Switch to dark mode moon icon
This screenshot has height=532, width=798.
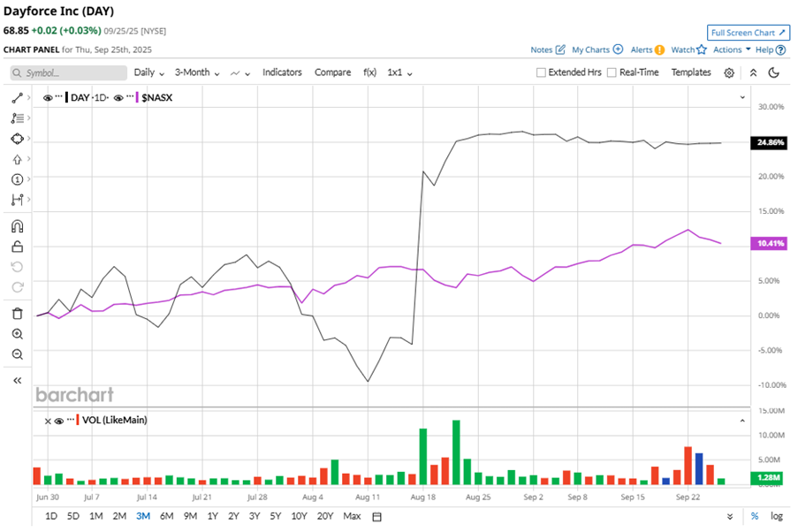773,72
